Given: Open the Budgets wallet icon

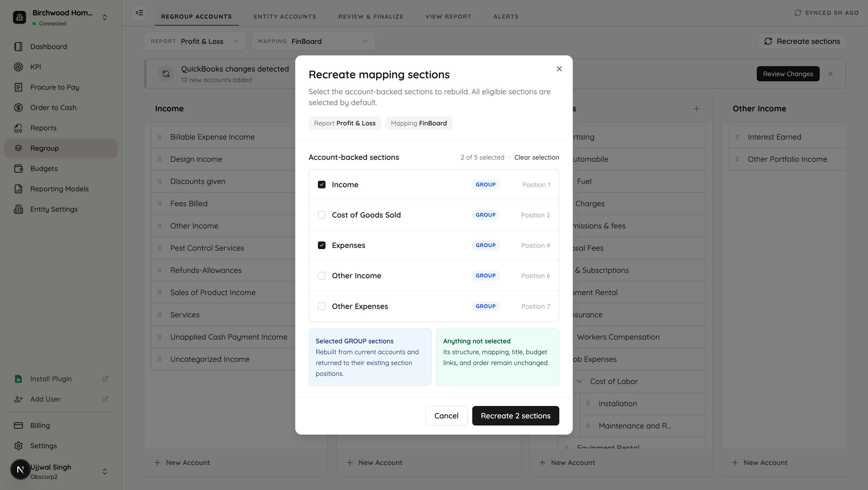Looking at the screenshot, I should point(18,168).
